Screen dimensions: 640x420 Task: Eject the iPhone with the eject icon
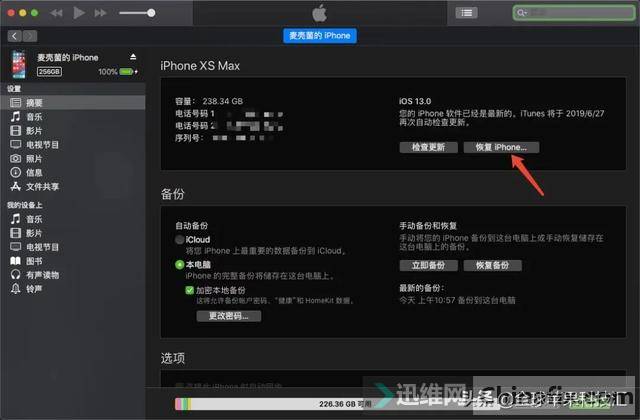point(133,56)
